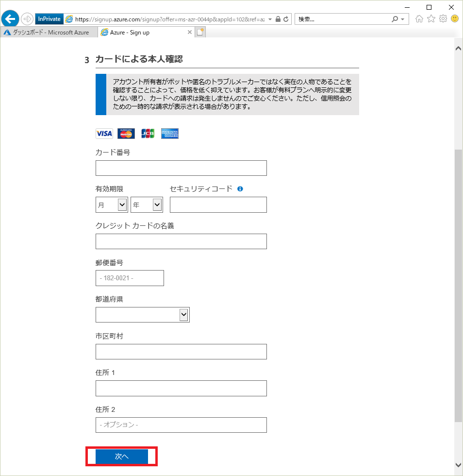Focus the カード番号 input field
Screen dimensions: 463x476
(181, 168)
